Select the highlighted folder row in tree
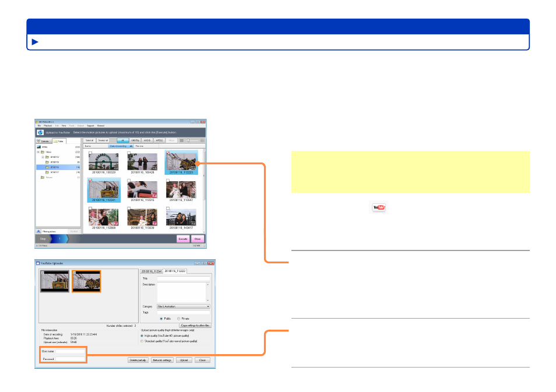 point(58,167)
